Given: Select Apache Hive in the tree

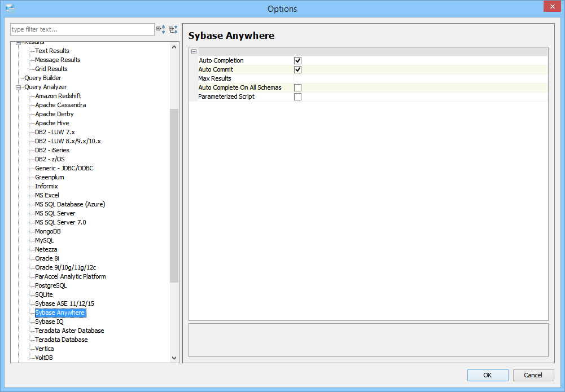Looking at the screenshot, I should click(52, 123).
